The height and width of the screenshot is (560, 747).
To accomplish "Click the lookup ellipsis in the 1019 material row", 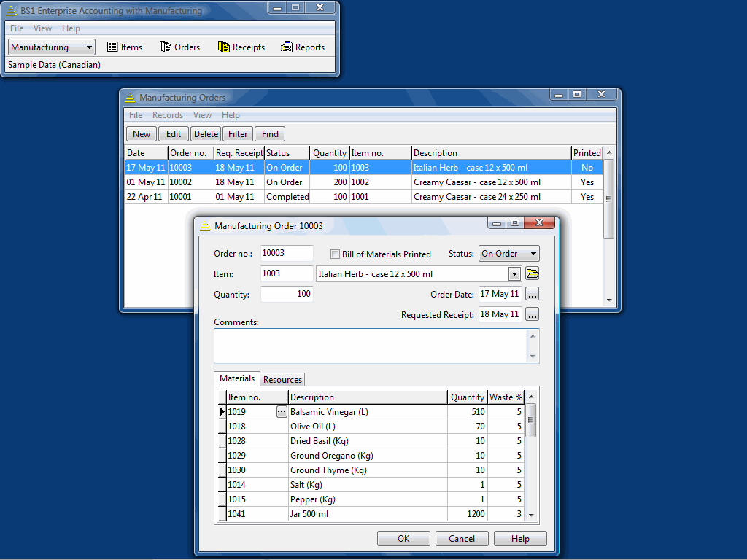I will pos(282,411).
